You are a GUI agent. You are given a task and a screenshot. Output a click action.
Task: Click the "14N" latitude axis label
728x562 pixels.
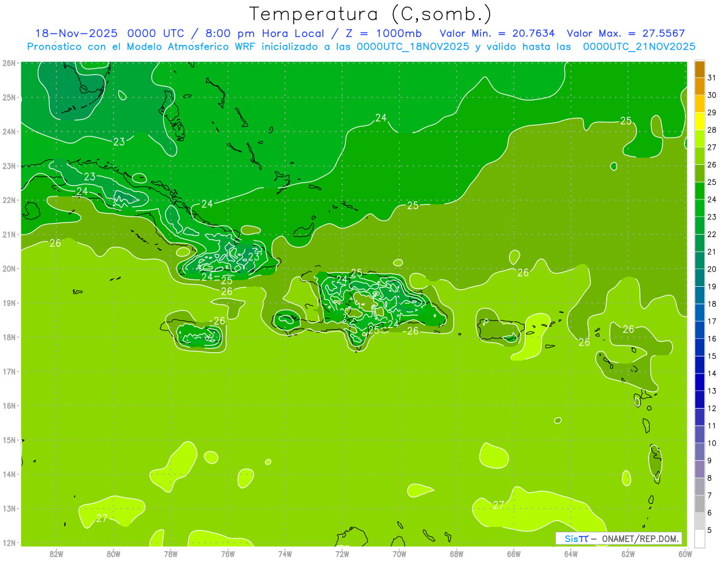tap(9, 474)
